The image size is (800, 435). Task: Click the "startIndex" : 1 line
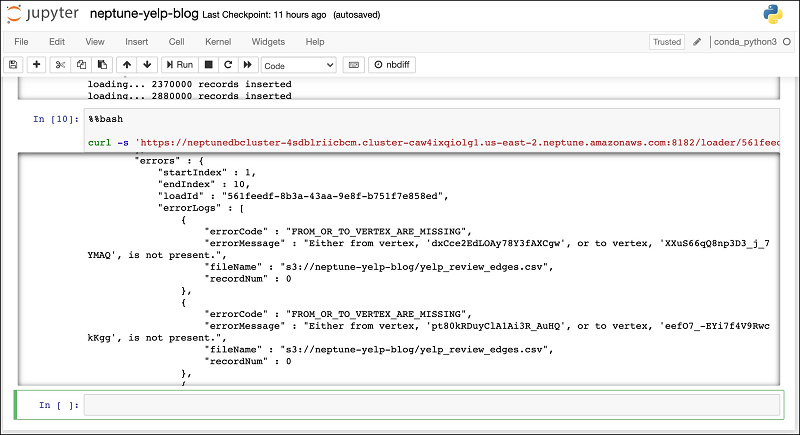(x=207, y=172)
